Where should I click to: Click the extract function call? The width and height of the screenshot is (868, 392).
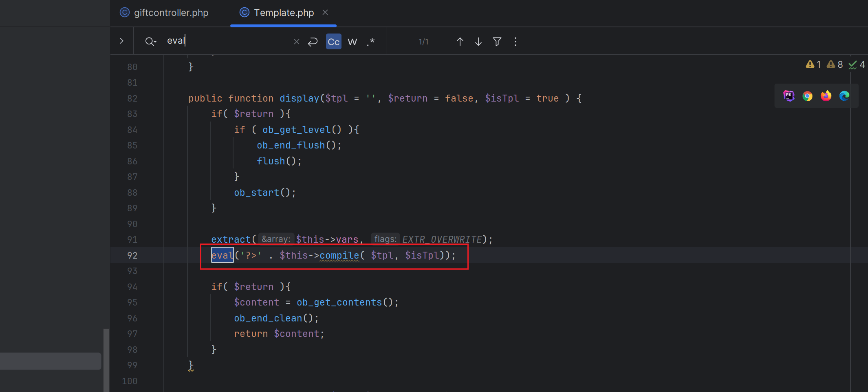pyautogui.click(x=231, y=239)
